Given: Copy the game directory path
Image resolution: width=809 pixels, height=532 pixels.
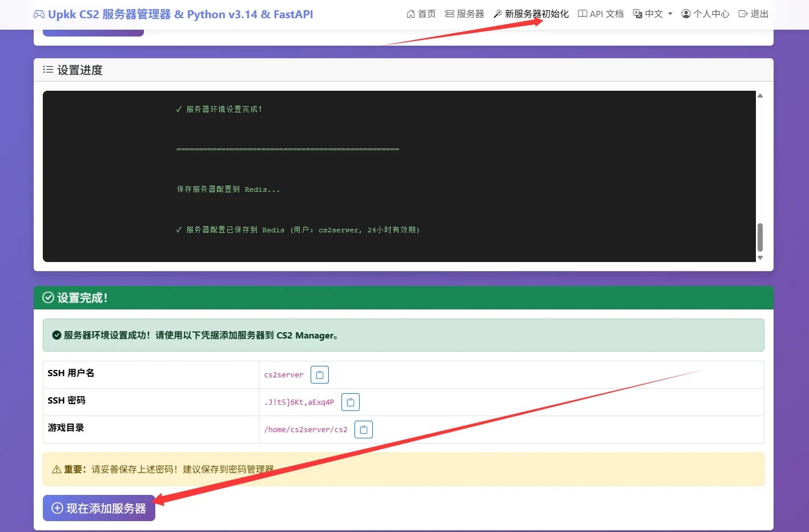Looking at the screenshot, I should tap(364, 430).
